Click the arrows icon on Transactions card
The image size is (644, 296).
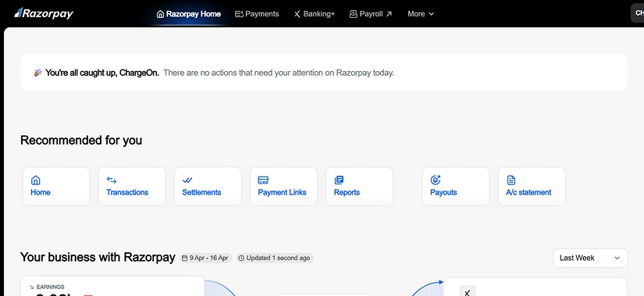click(x=112, y=180)
